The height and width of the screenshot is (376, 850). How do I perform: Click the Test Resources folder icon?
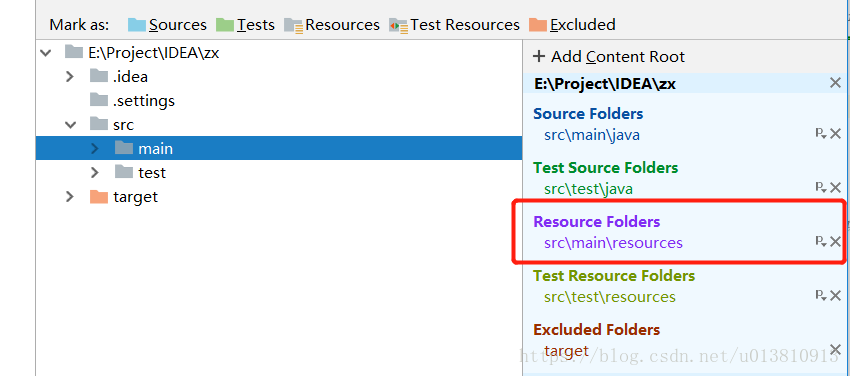[398, 25]
